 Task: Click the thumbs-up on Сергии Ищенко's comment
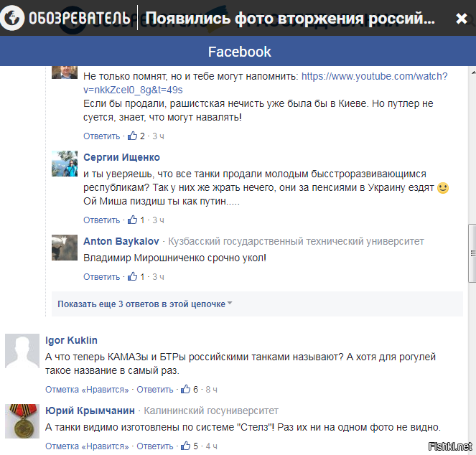(132, 220)
